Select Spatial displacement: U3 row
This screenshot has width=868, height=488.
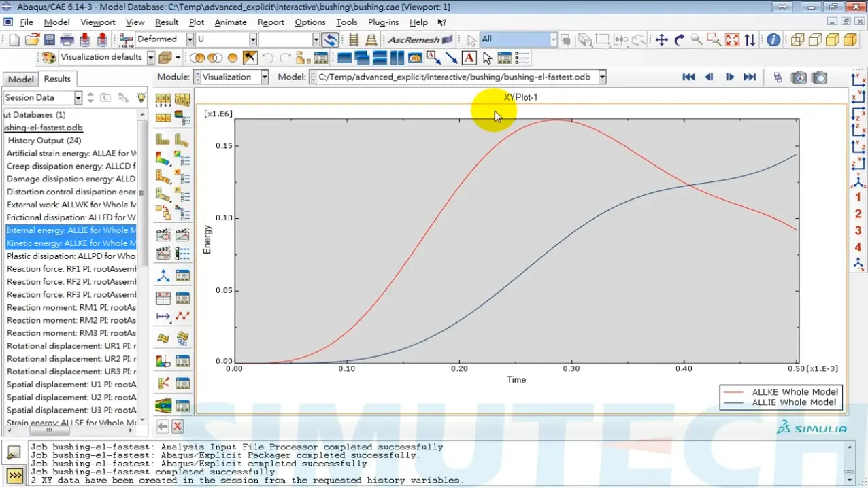pyautogui.click(x=71, y=410)
